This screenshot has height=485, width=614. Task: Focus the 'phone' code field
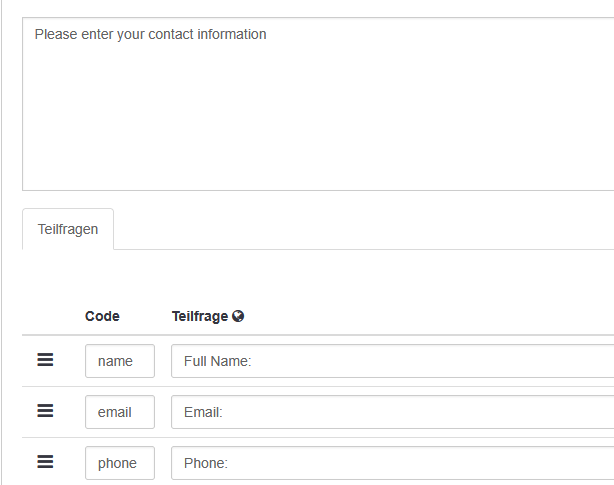pyautogui.click(x=119, y=463)
